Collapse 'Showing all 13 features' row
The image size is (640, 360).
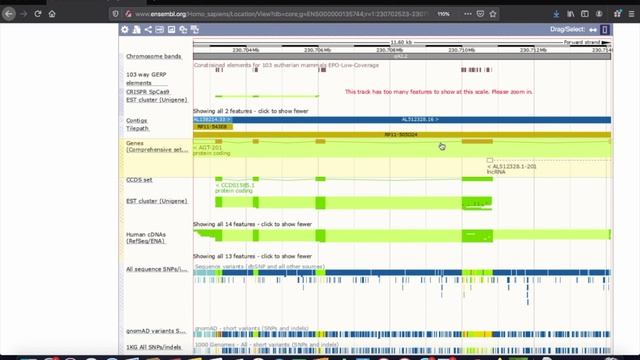tap(252, 256)
